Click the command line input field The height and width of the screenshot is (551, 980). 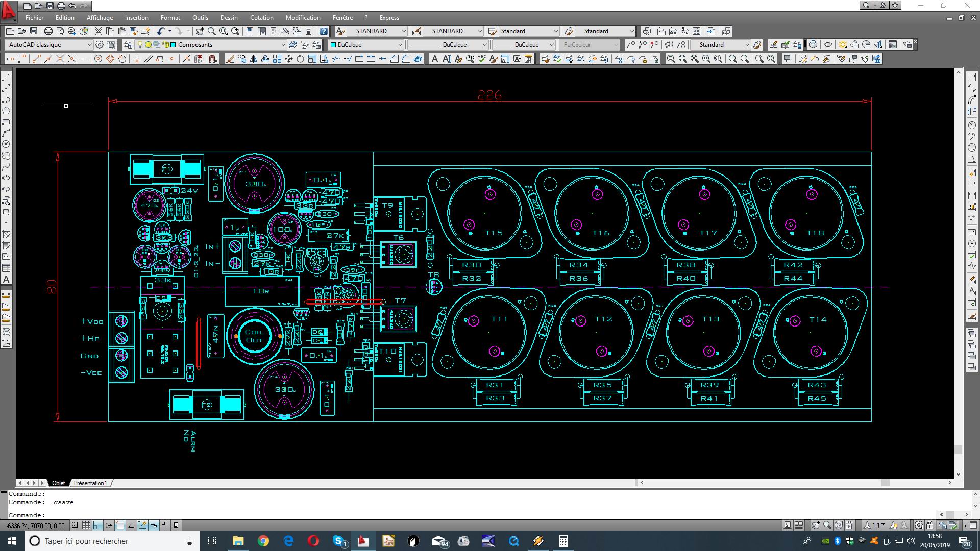tap(475, 515)
